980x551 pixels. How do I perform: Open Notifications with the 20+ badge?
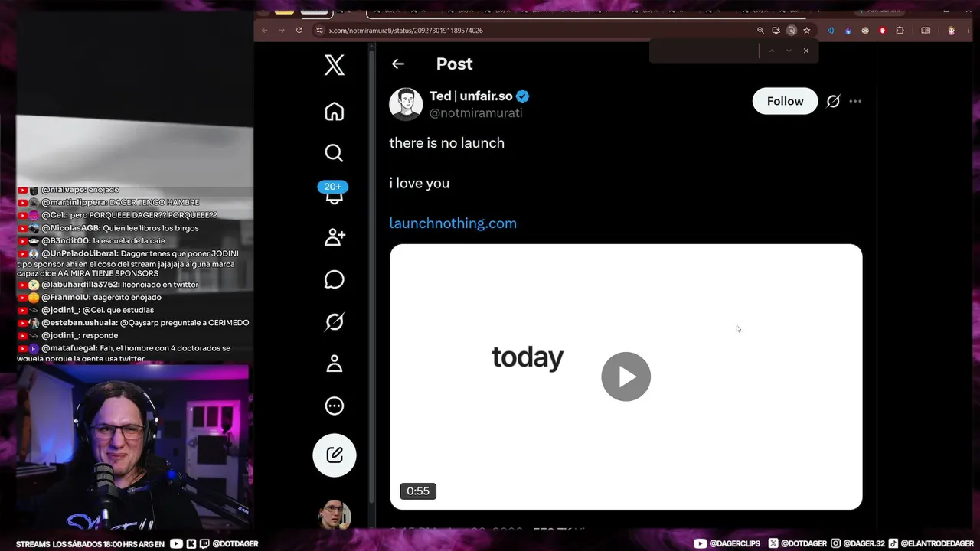(x=334, y=193)
